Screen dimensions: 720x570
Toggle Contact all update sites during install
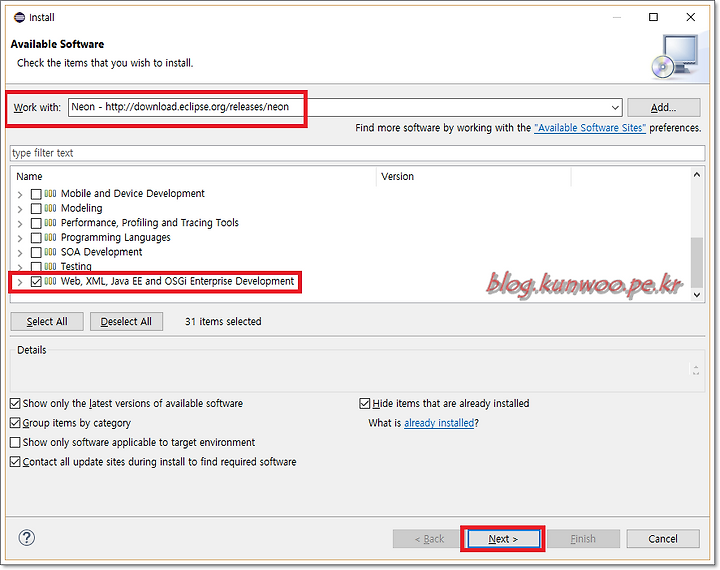pos(15,462)
